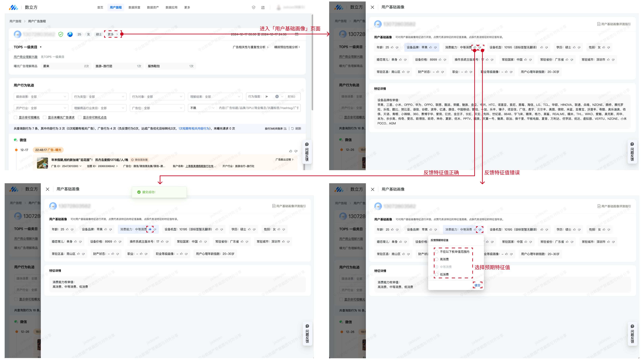The image size is (644, 360).
Task: Expand the 媒体场景 dropdown filter
Action: (x=41, y=96)
